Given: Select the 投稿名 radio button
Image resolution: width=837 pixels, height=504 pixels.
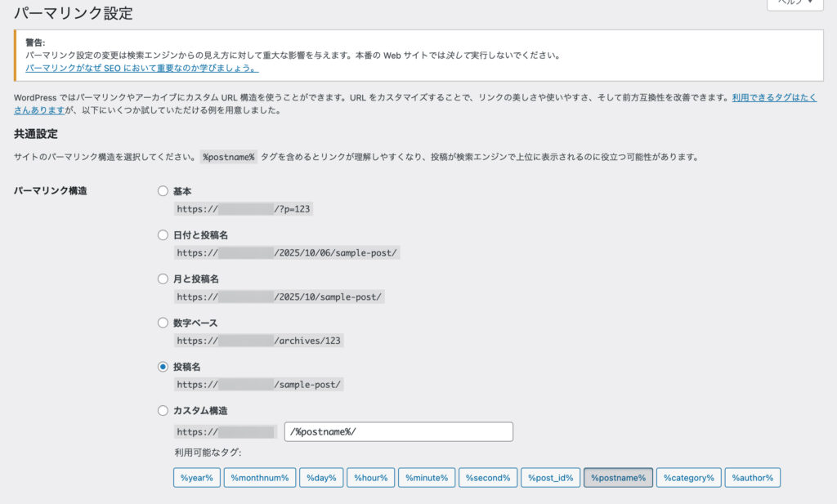Looking at the screenshot, I should [163, 367].
